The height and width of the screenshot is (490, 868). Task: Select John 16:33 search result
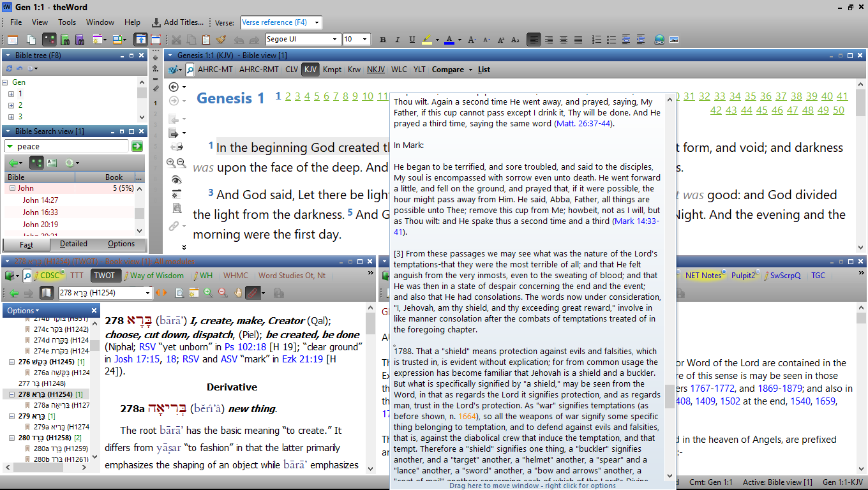tap(41, 212)
